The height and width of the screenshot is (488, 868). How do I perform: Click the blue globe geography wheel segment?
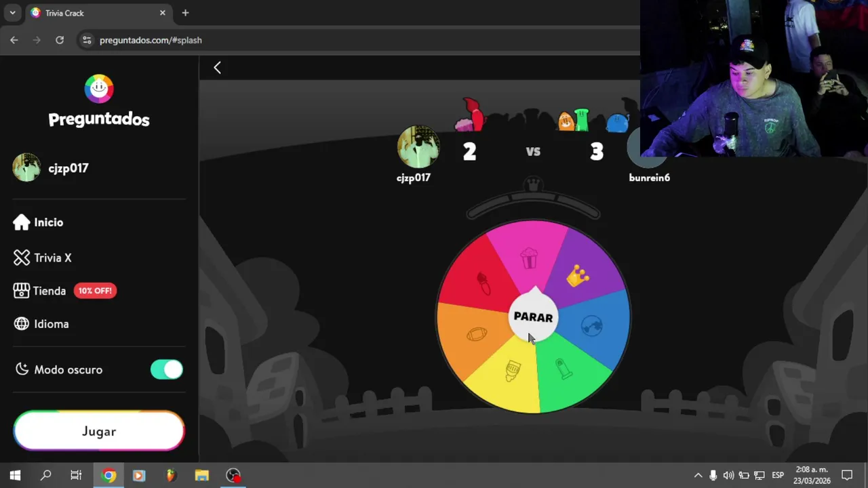[592, 326]
